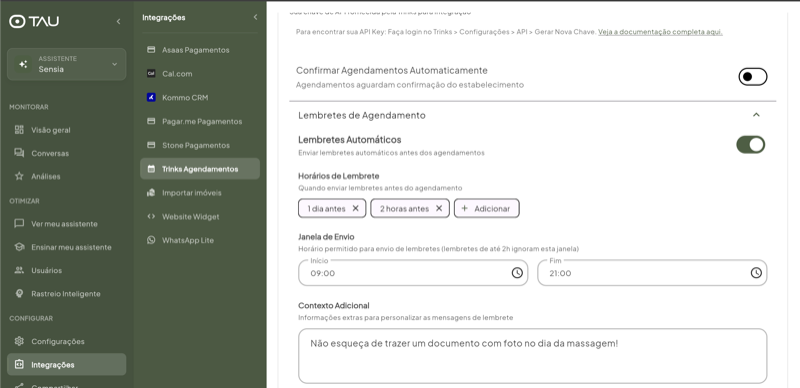Click the Visão geral grid icon
Screen dimensions: 800x388
(x=19, y=130)
